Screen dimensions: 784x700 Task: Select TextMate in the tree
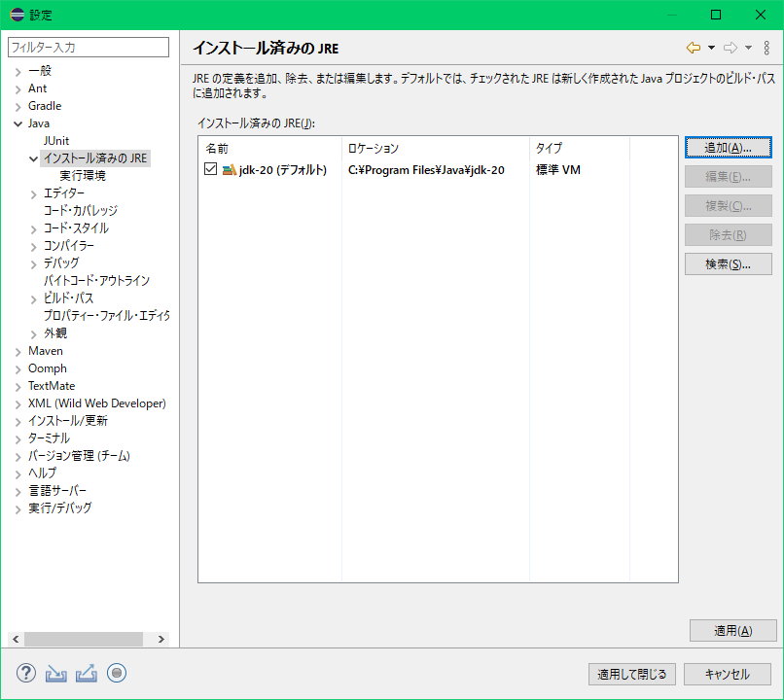(52, 386)
